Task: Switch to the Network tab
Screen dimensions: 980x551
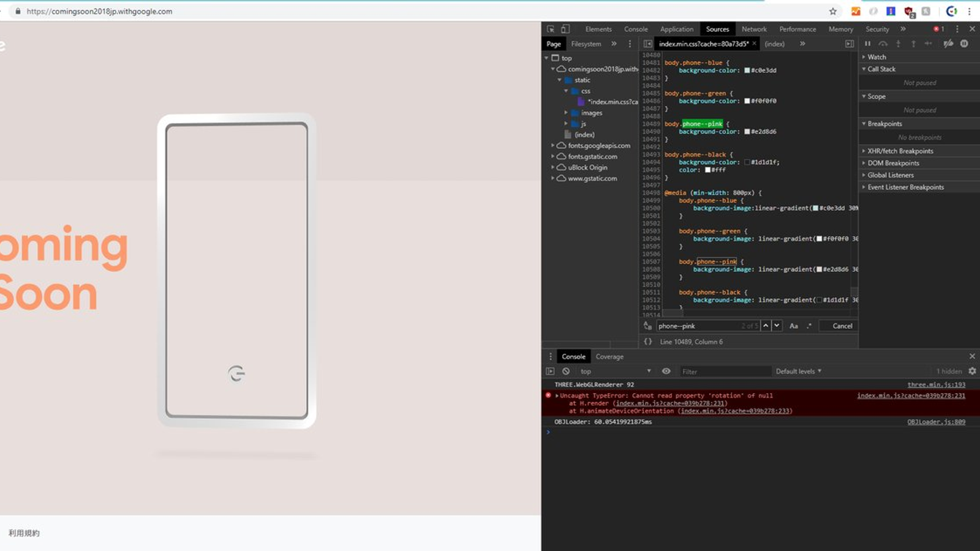Action: point(754,29)
